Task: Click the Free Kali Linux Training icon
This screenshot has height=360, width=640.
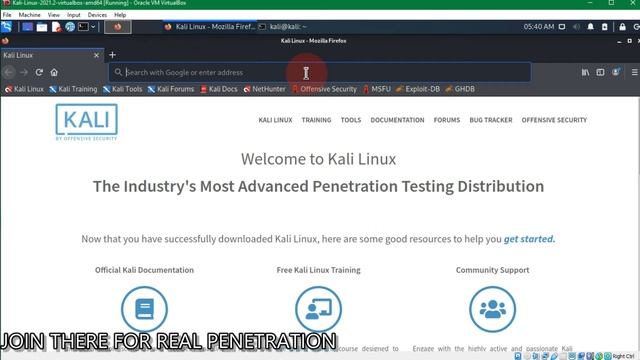Action: pyautogui.click(x=318, y=309)
